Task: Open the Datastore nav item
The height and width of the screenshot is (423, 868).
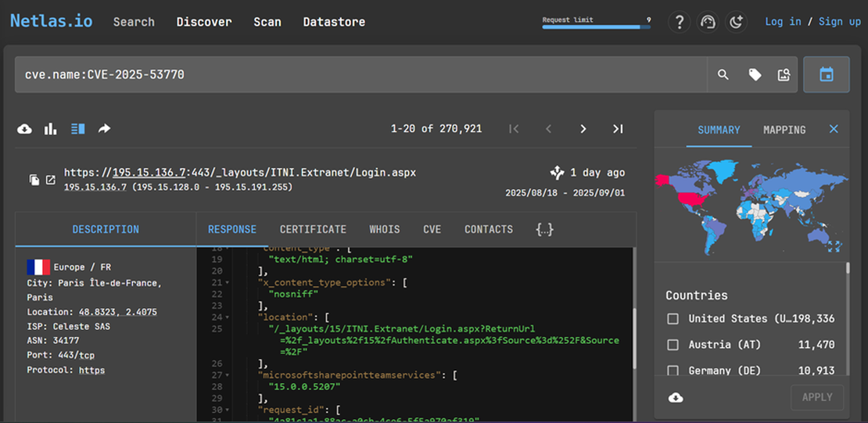Action: tap(335, 22)
